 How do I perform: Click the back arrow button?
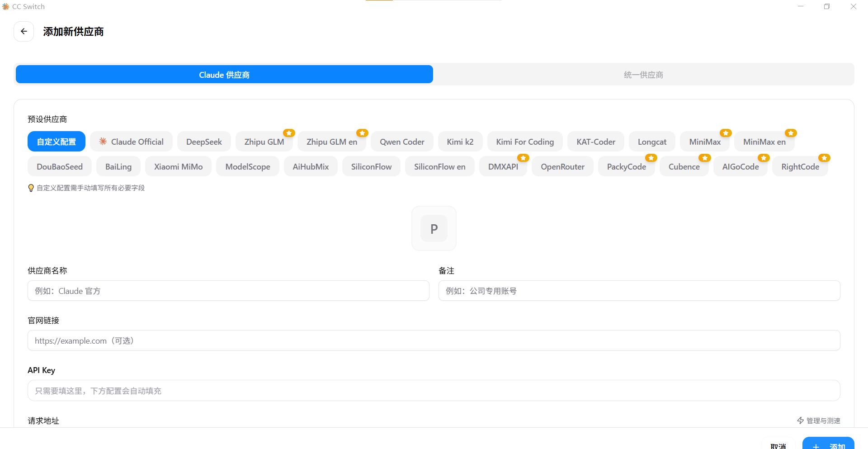pos(24,32)
